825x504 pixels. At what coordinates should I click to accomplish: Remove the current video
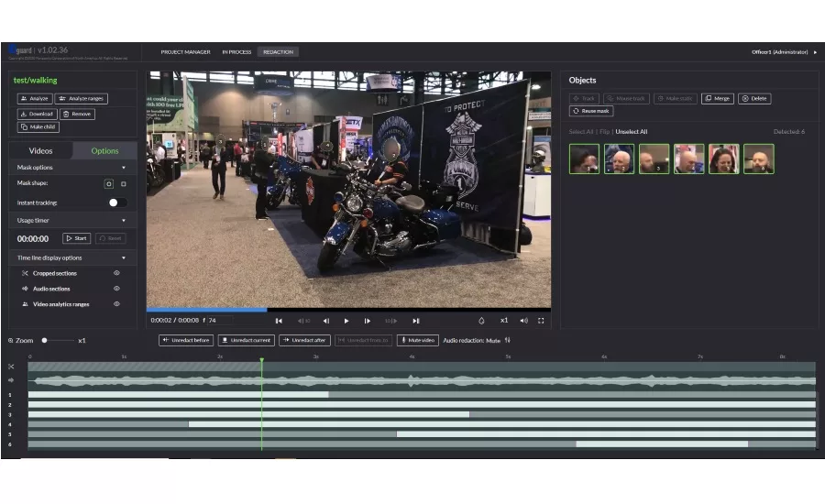(x=77, y=114)
